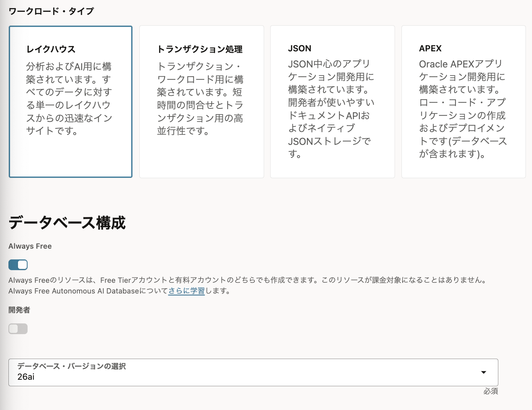
Task: Click the ワークロード・タイプ label
Action: tap(51, 11)
